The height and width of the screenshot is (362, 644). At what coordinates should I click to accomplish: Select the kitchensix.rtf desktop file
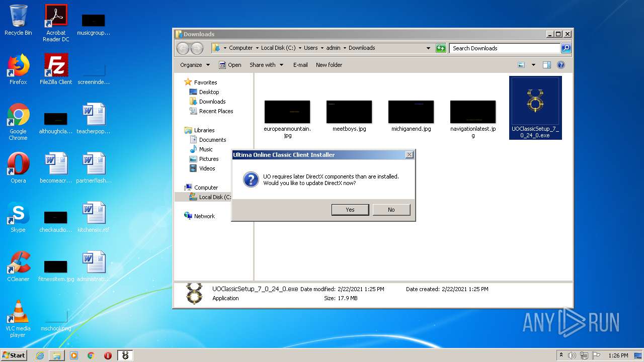tap(94, 217)
